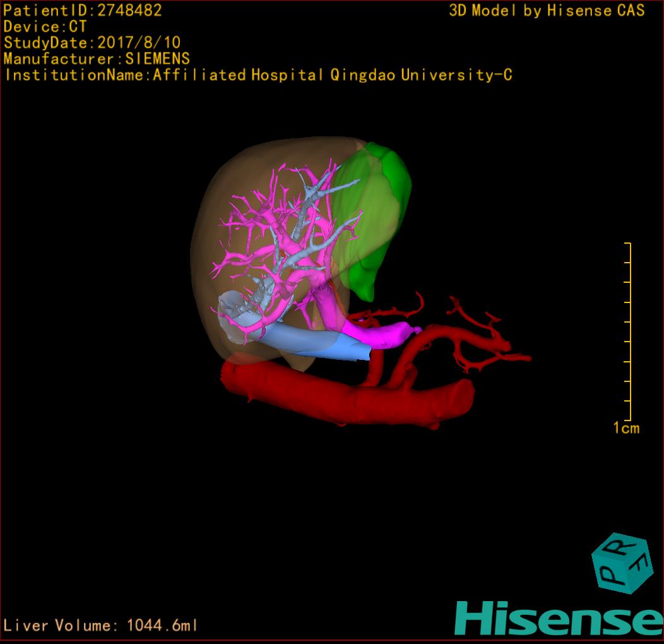Click the InstitutionName Affiliated Hospital Qingdao University text
The image size is (664, 644).
coord(258,75)
